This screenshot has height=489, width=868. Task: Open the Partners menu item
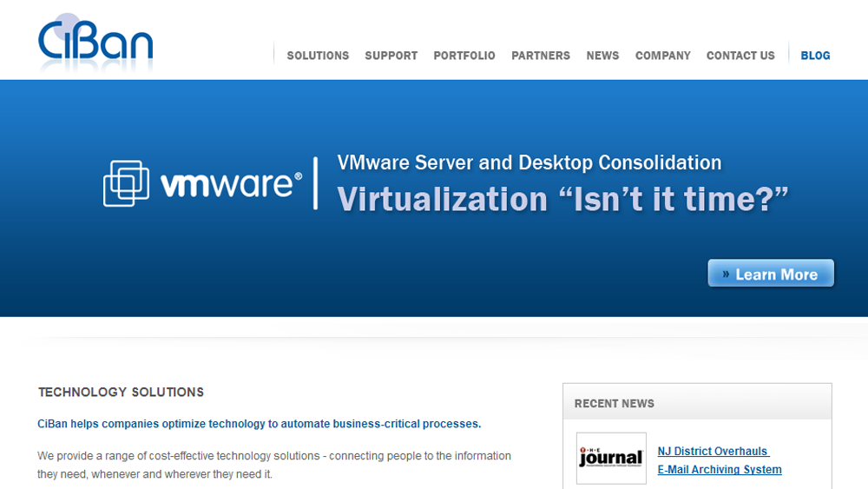click(540, 56)
